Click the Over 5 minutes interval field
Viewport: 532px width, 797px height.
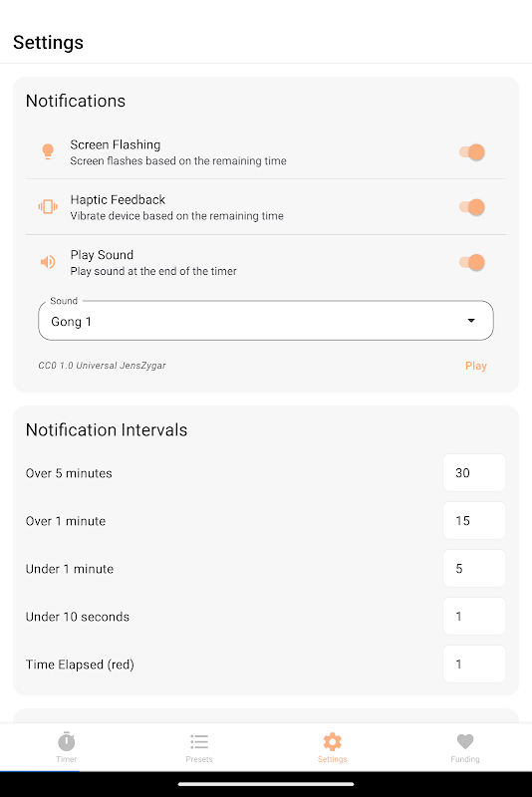(x=474, y=472)
